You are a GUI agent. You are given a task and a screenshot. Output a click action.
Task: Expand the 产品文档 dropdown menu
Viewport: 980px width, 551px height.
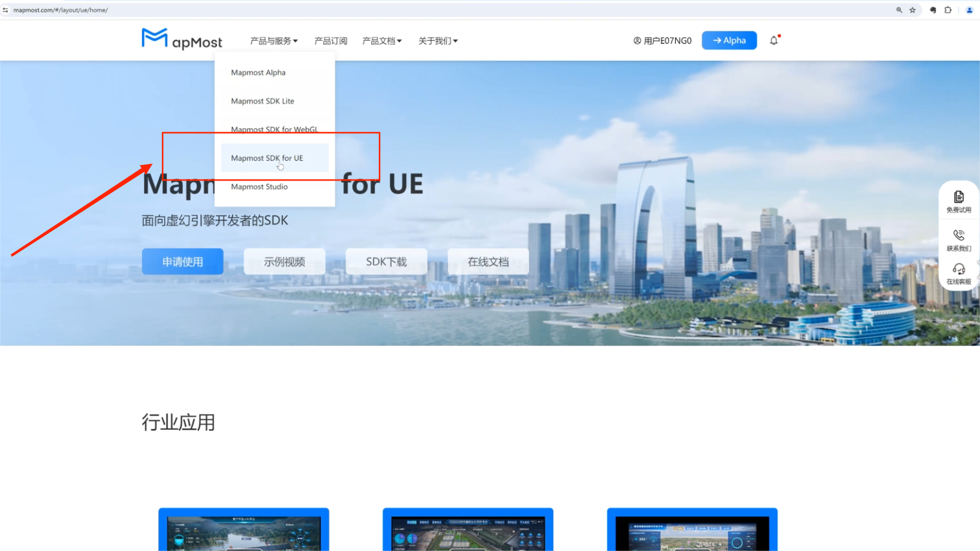coord(382,41)
